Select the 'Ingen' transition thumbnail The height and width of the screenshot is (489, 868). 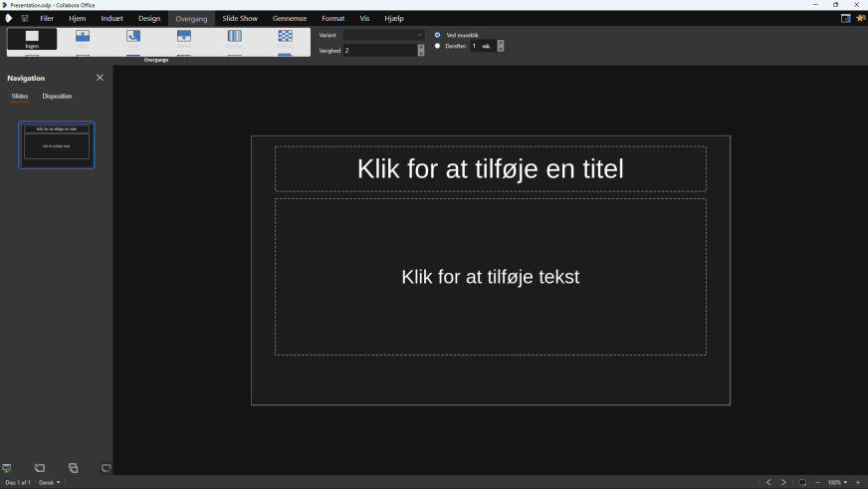(x=32, y=39)
